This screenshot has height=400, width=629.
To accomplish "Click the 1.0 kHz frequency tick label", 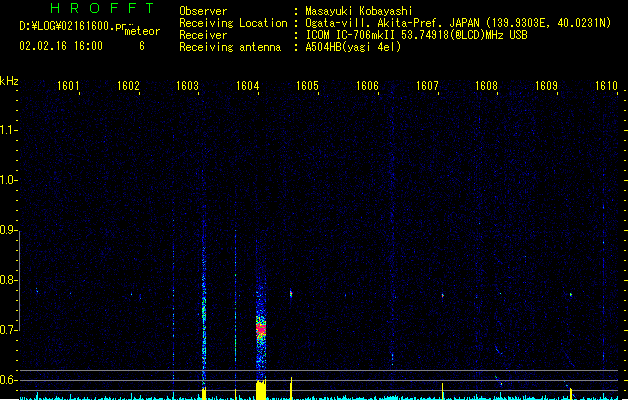I will point(7,180).
